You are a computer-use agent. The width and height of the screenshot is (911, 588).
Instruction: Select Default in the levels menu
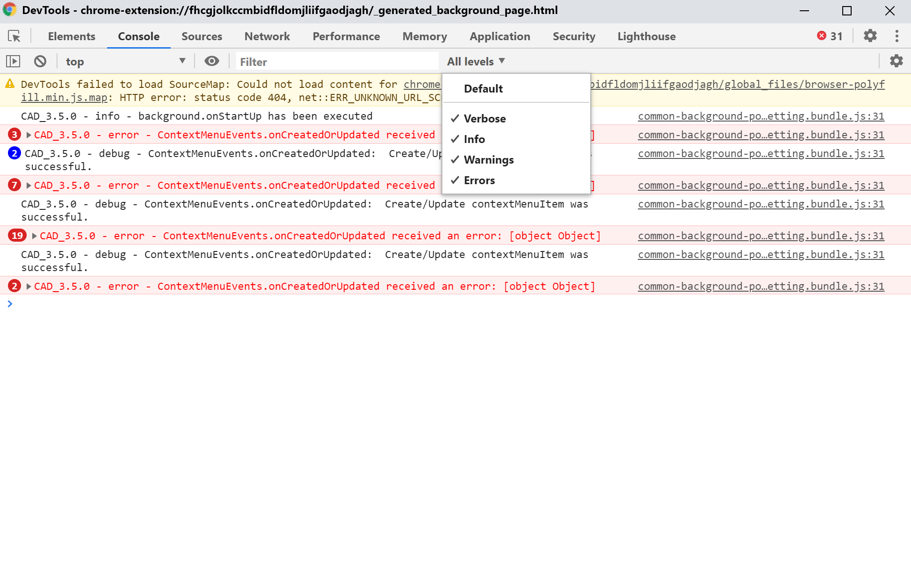click(483, 89)
